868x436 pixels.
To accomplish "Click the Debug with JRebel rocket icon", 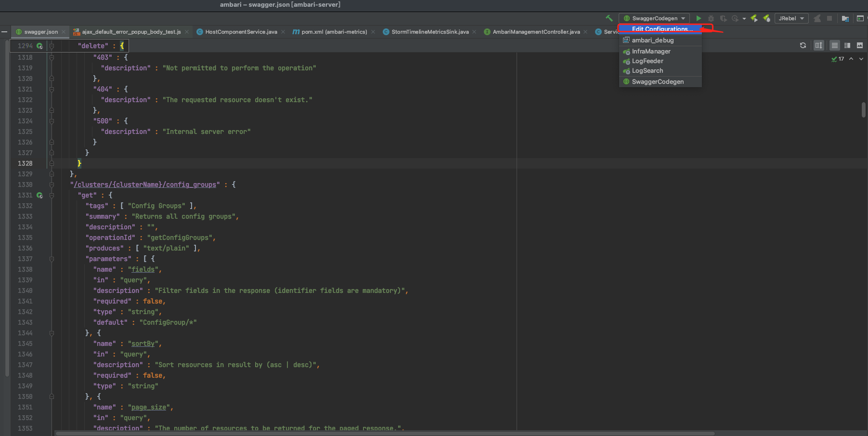I will (767, 18).
